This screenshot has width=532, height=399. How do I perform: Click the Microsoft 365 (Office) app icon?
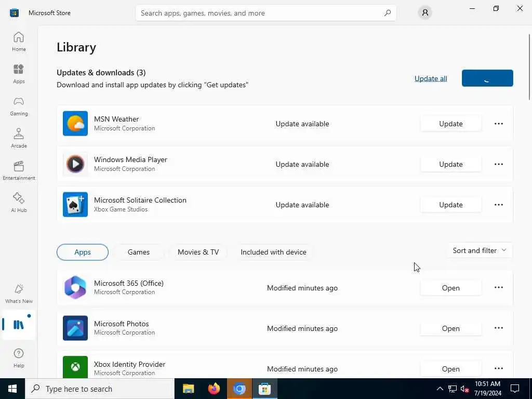click(x=75, y=287)
